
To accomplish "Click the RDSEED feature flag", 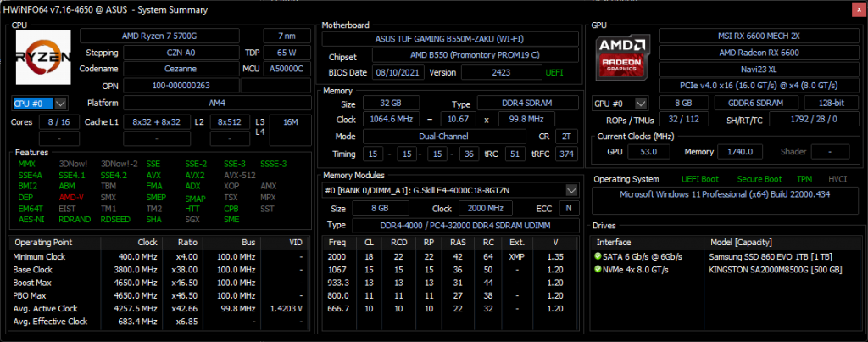I will click(115, 220).
